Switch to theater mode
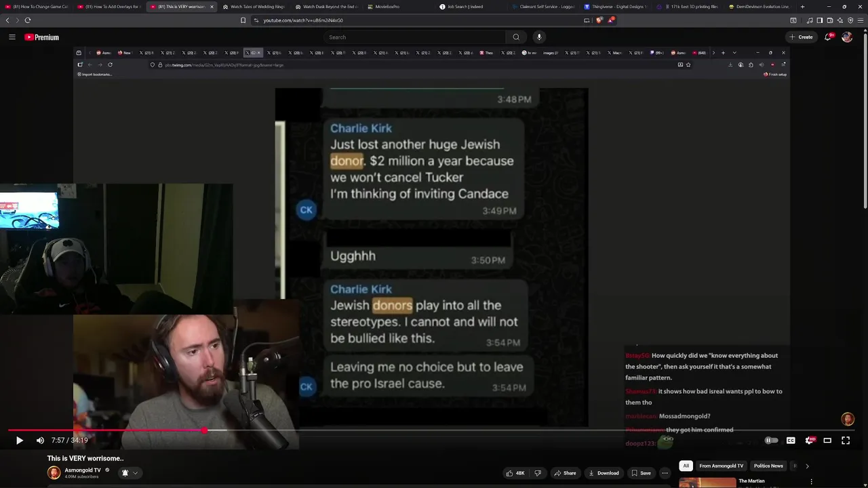868x488 pixels. pyautogui.click(x=827, y=441)
